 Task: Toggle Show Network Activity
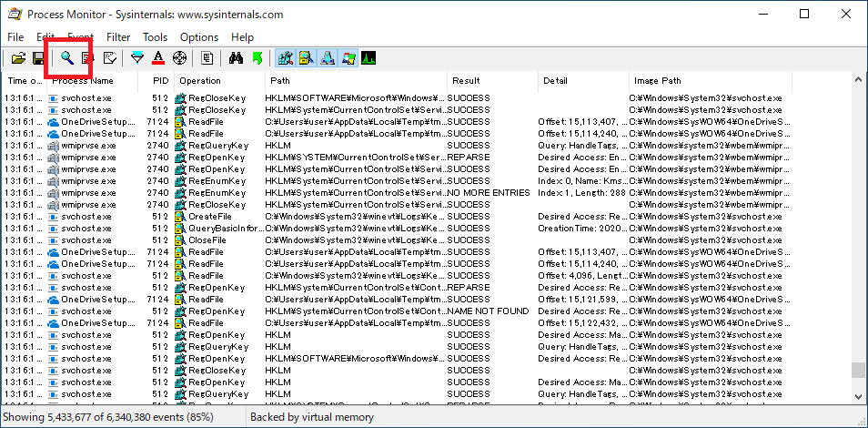click(x=328, y=57)
